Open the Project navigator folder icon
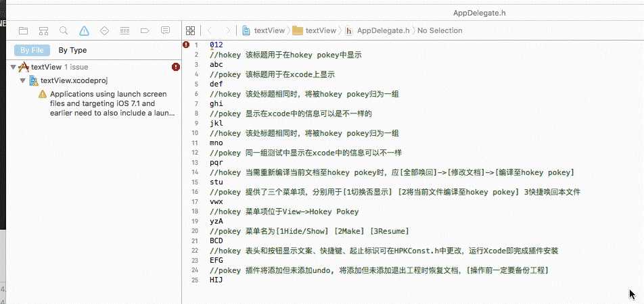 [x=24, y=30]
